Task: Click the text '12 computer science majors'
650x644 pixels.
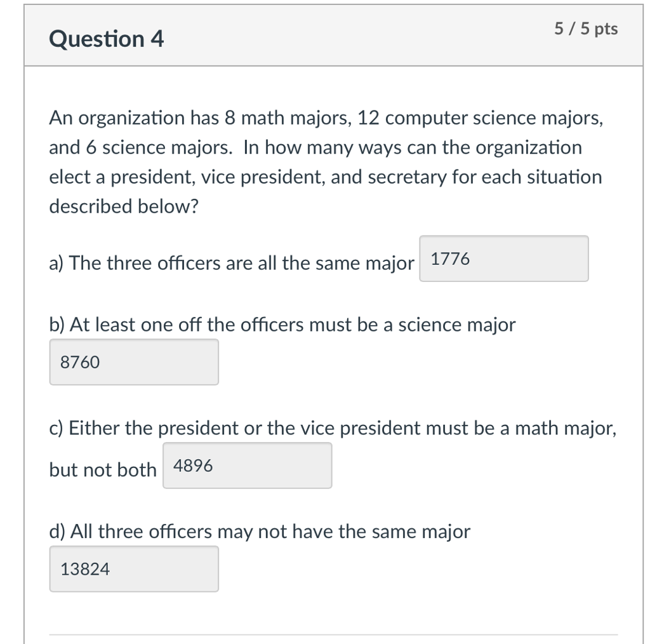Action: click(x=480, y=118)
